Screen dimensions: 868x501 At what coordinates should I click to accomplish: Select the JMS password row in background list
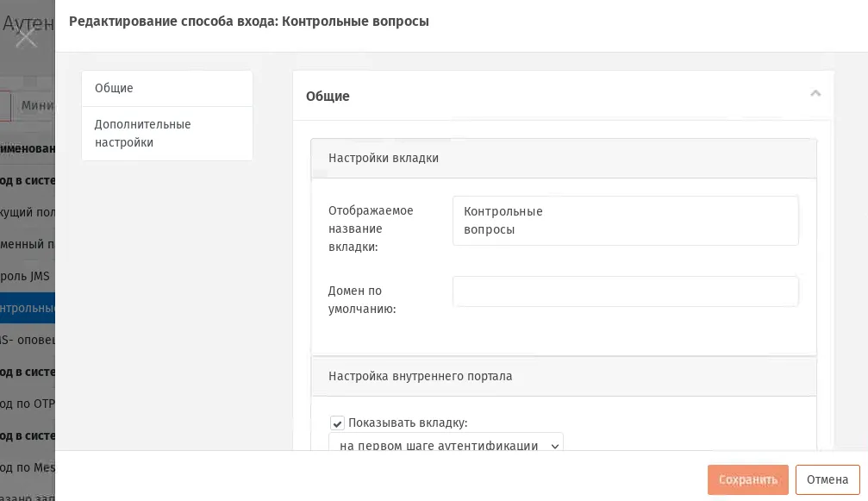click(x=28, y=276)
